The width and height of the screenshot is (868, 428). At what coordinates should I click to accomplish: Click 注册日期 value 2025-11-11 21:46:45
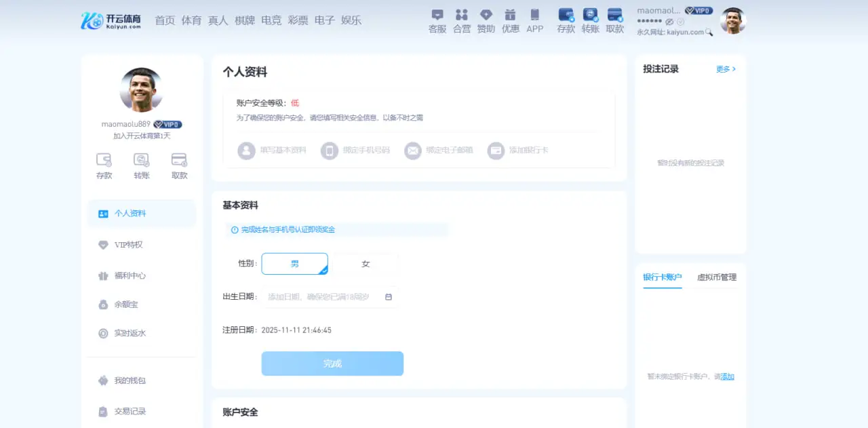296,330
